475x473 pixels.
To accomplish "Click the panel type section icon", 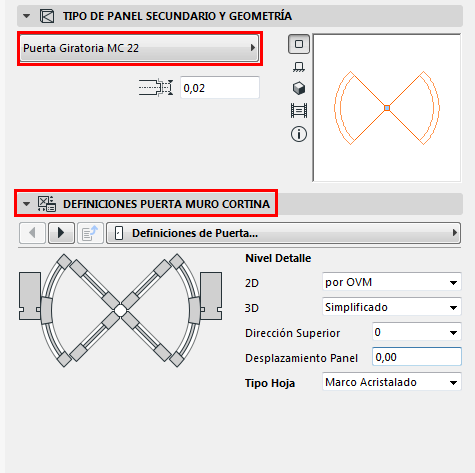I will pyautogui.click(x=47, y=16).
